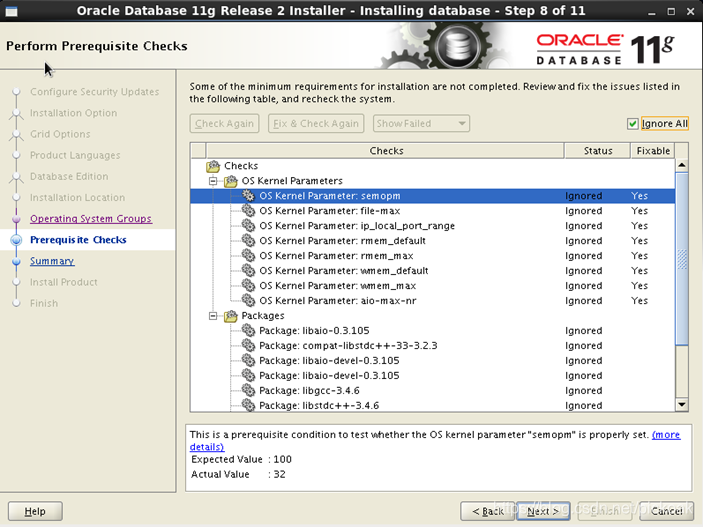Go to Operating System Groups step
Screen dimensions: 703x527
pyautogui.click(x=91, y=218)
